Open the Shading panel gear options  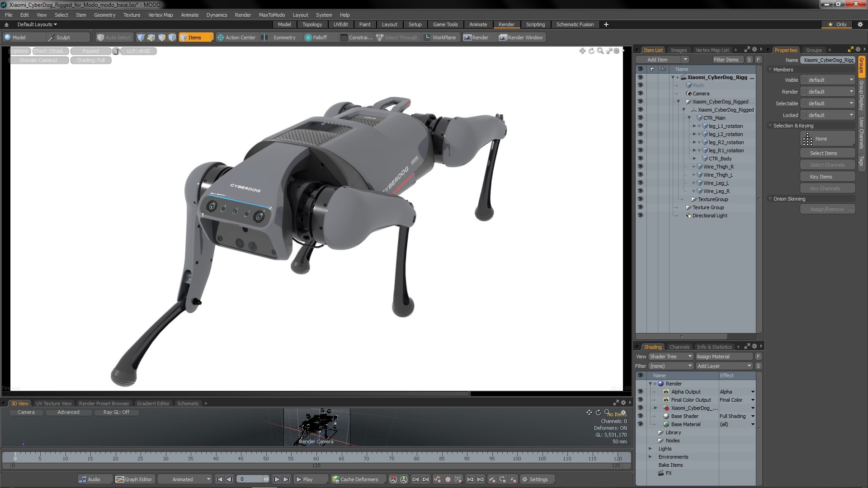[x=754, y=347]
